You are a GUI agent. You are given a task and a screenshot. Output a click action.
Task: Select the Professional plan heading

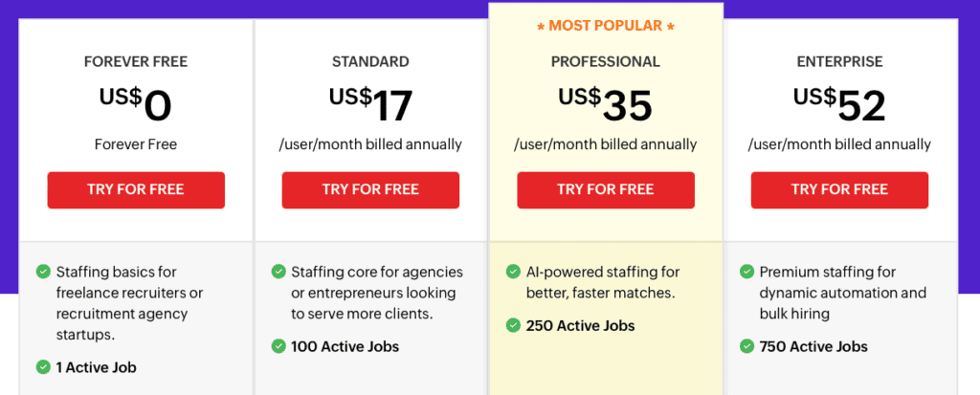click(x=606, y=62)
